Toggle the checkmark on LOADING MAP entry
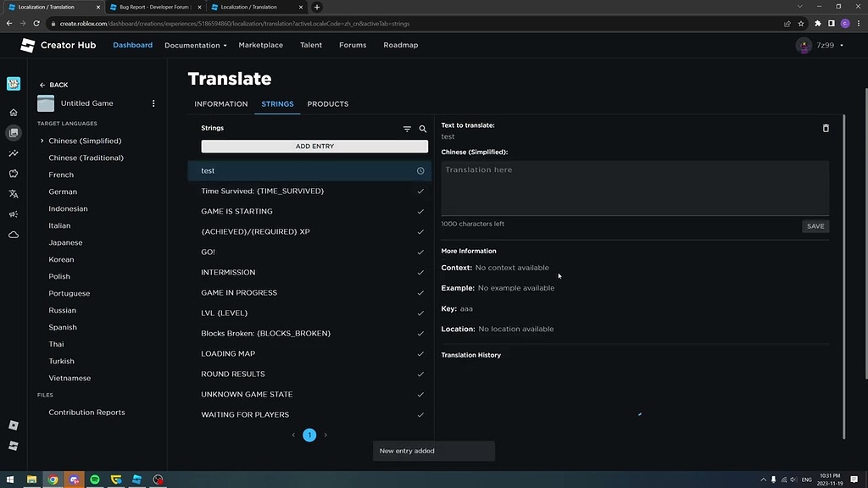This screenshot has width=868, height=488. pyautogui.click(x=420, y=353)
